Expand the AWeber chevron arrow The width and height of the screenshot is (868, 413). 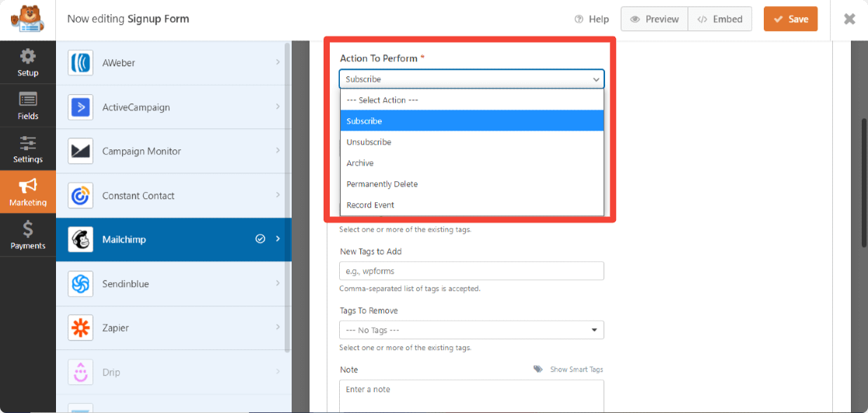click(278, 62)
